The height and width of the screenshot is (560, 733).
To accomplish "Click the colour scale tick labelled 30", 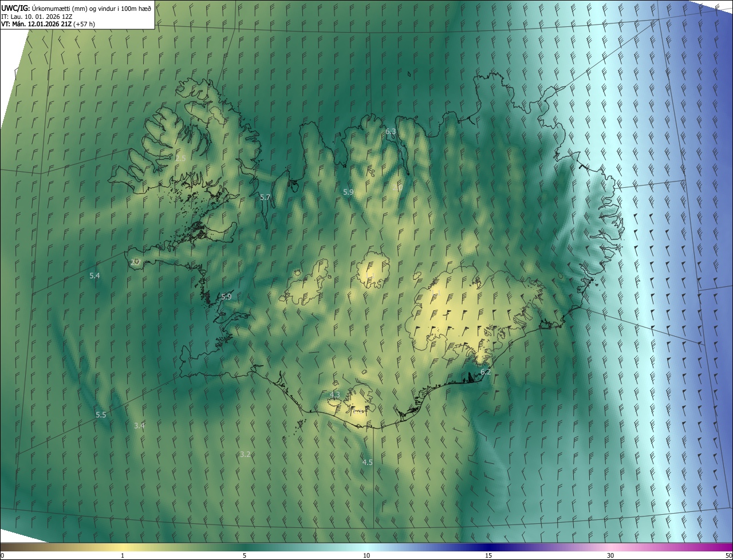I will tap(610, 555).
